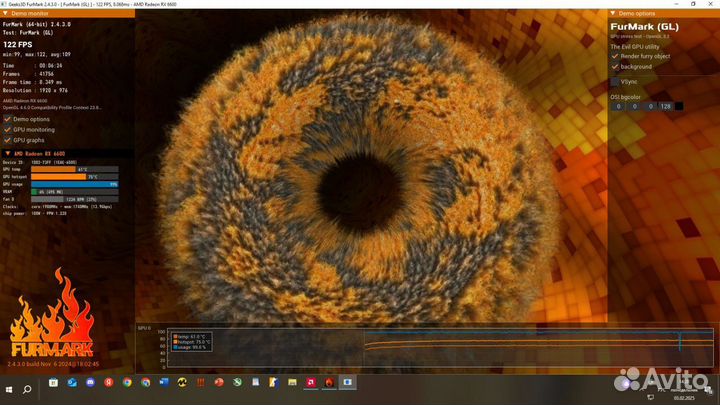Collapse the AMD Radeon RX 6600 section

tap(5, 152)
